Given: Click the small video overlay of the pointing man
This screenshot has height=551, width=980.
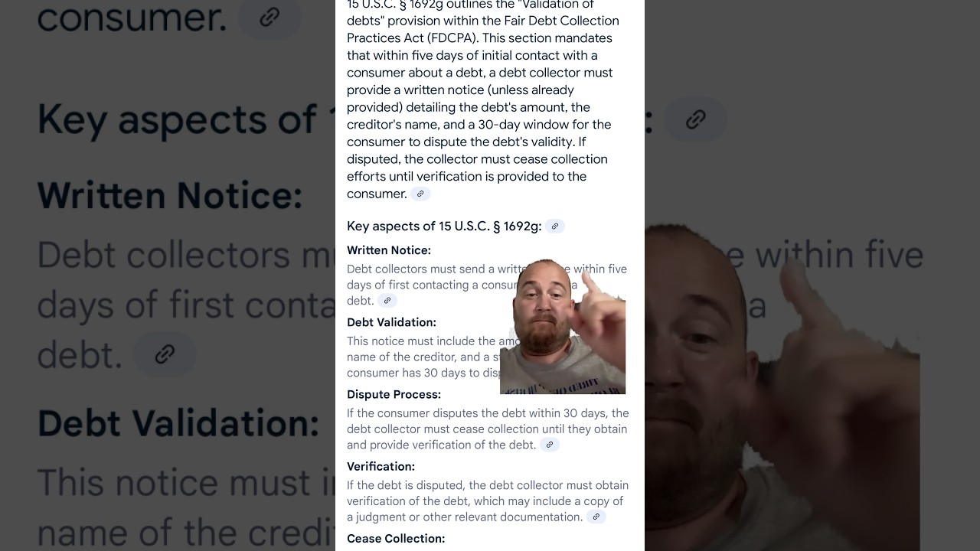Looking at the screenshot, I should [563, 327].
